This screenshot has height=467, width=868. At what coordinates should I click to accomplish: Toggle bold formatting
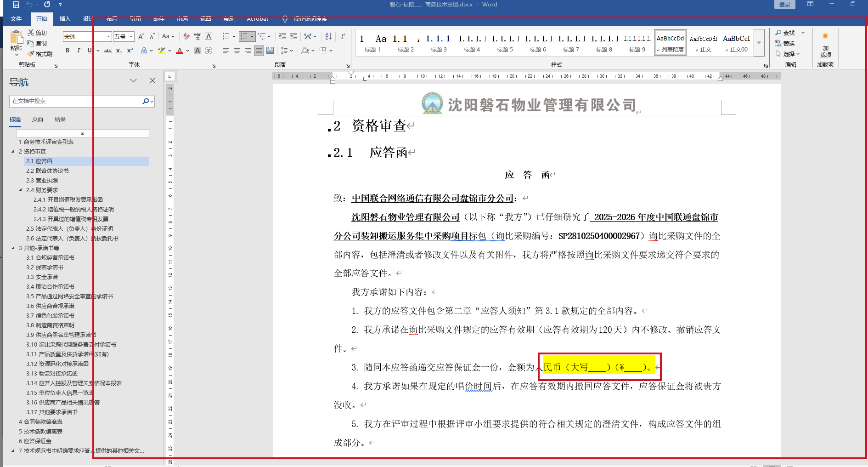(x=68, y=51)
